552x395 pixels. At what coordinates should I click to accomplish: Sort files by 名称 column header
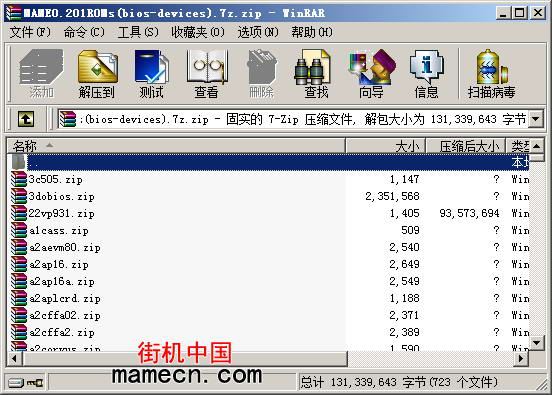175,145
